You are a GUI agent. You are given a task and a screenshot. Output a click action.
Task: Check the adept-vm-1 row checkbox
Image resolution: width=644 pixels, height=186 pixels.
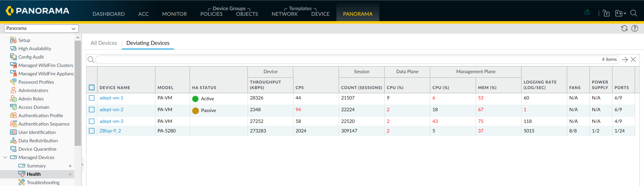(x=92, y=98)
